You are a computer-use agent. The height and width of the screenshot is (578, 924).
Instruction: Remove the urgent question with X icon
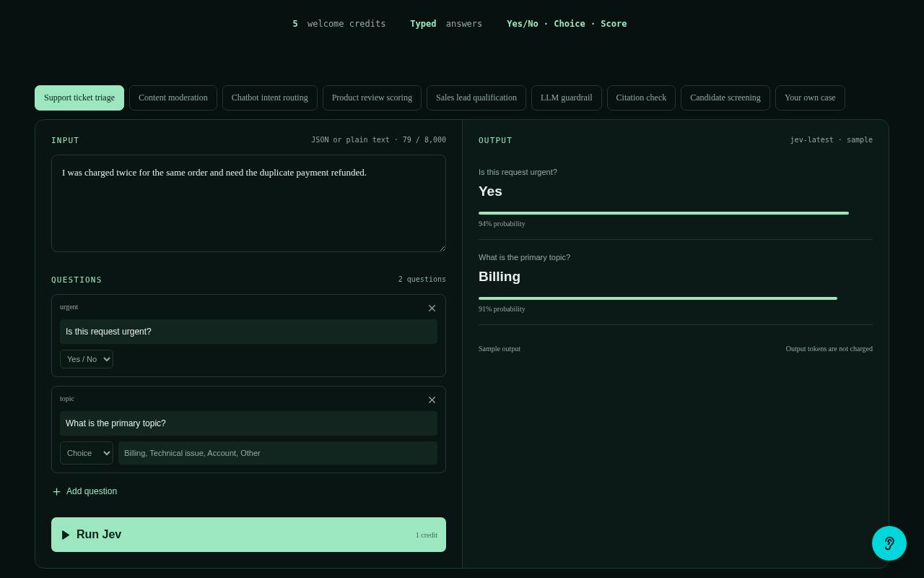pyautogui.click(x=432, y=309)
